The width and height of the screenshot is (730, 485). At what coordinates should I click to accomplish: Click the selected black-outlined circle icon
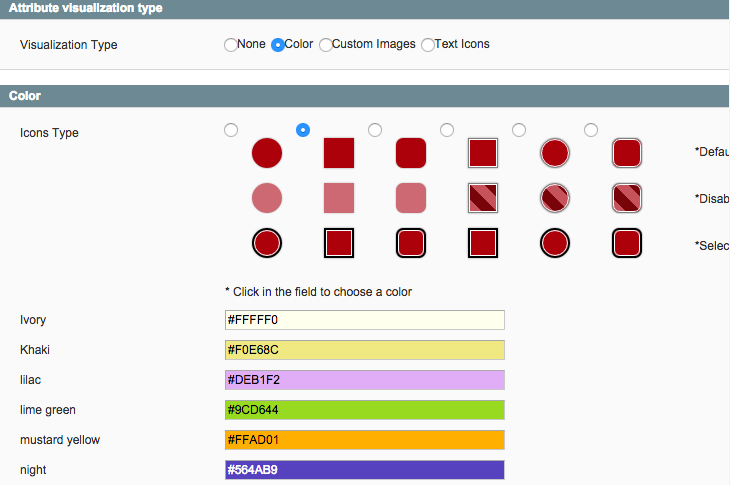point(267,243)
